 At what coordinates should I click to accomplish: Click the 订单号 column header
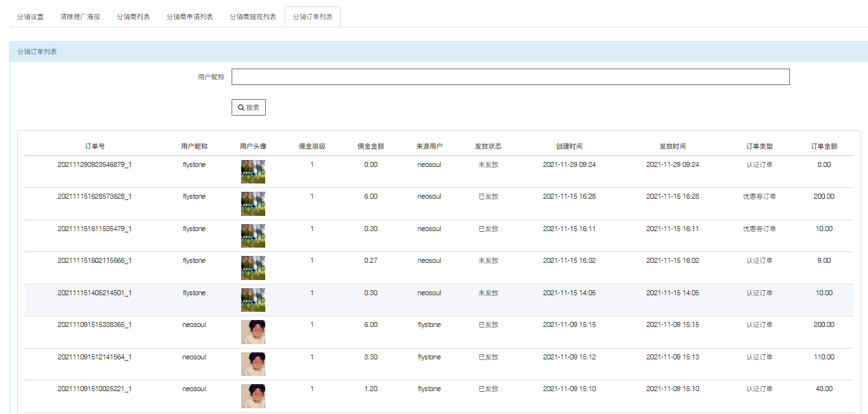point(95,146)
